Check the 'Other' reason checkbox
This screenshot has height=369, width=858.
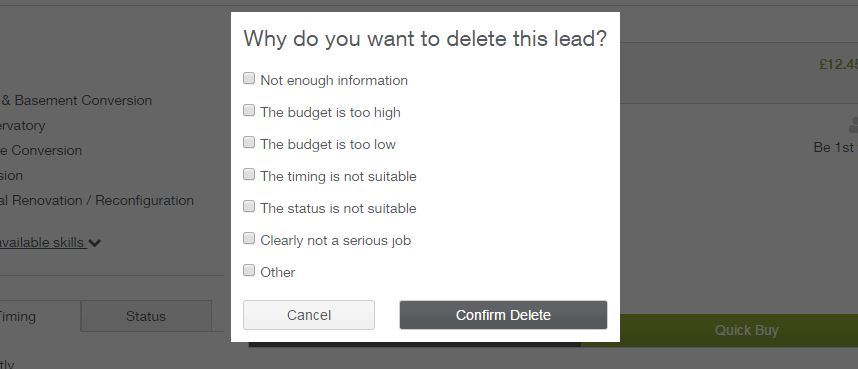point(249,270)
